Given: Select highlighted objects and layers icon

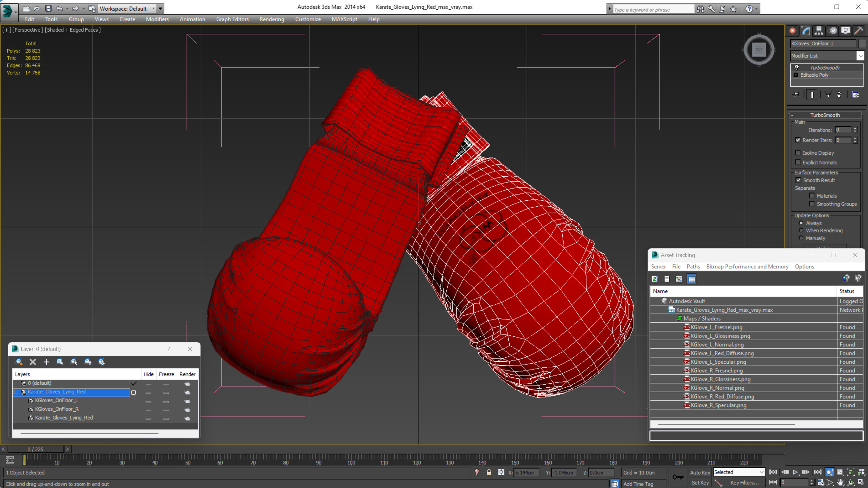Looking at the screenshot, I should [60, 362].
